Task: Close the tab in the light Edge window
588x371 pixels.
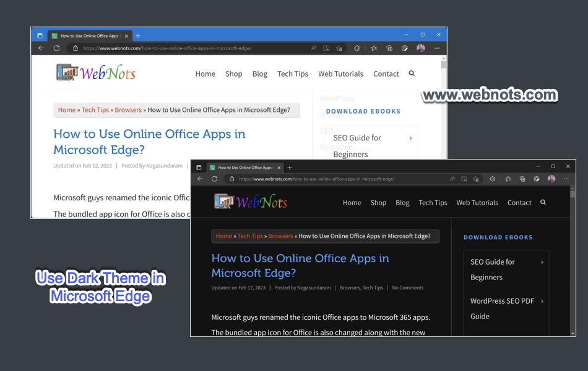Action: (126, 36)
